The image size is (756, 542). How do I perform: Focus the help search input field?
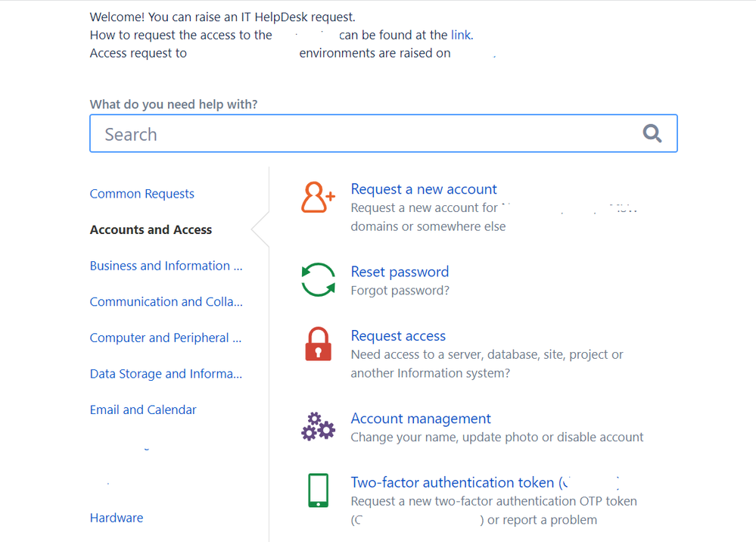click(x=363, y=134)
